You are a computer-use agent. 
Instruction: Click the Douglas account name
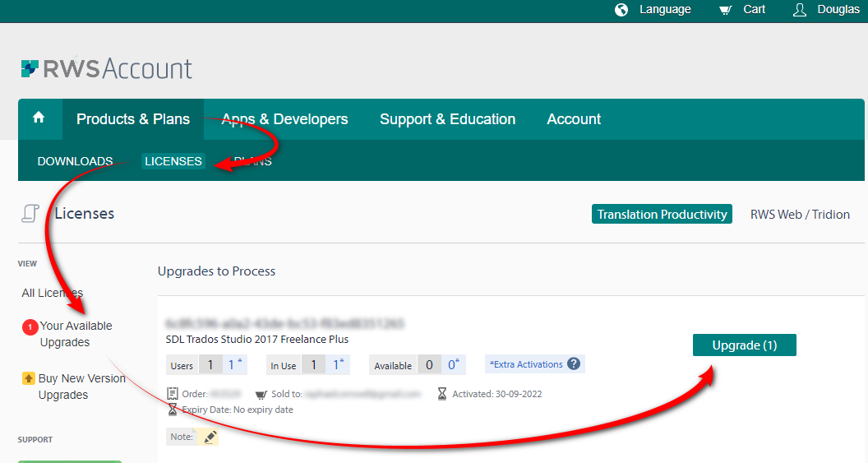click(x=838, y=9)
